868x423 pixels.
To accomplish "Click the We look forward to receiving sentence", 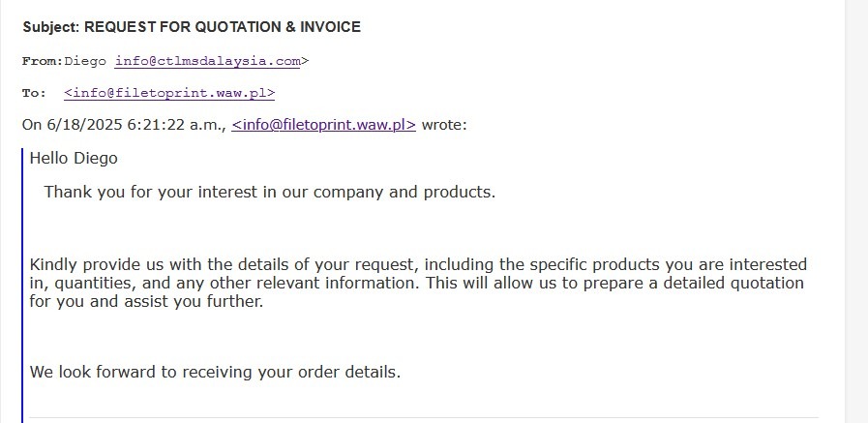I will 215,372.
